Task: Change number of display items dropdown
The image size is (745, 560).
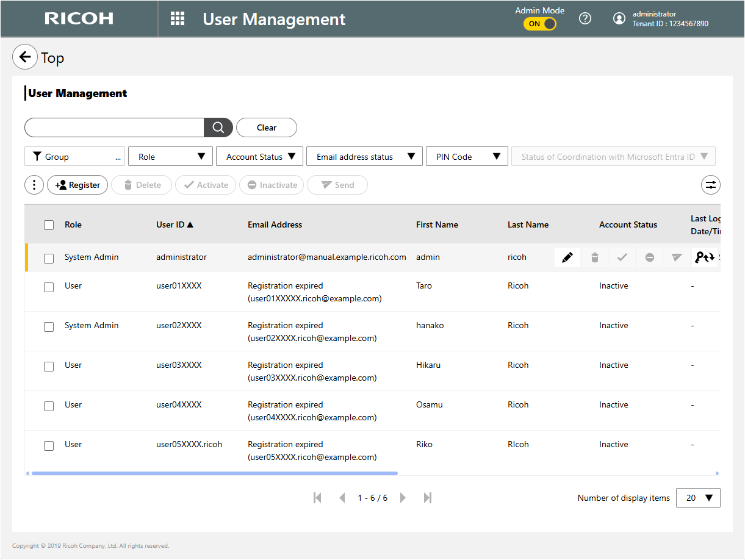Action: (699, 498)
